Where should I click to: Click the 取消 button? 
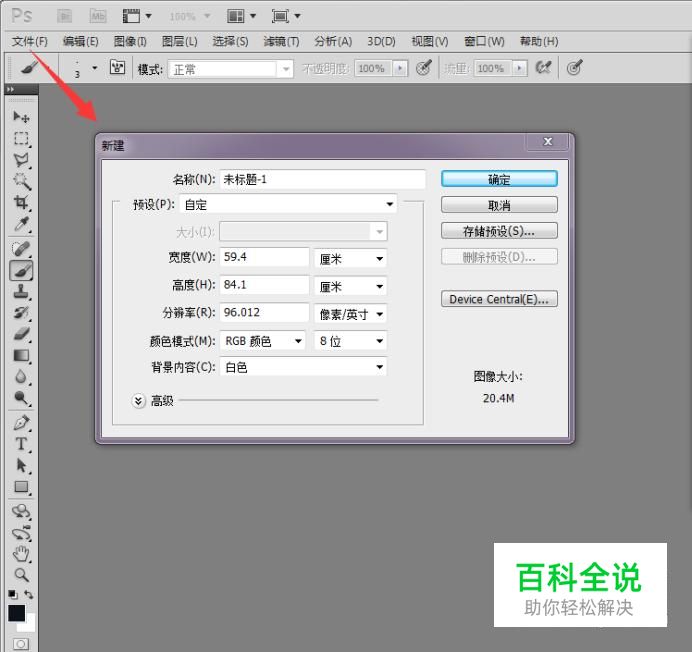tap(499, 205)
